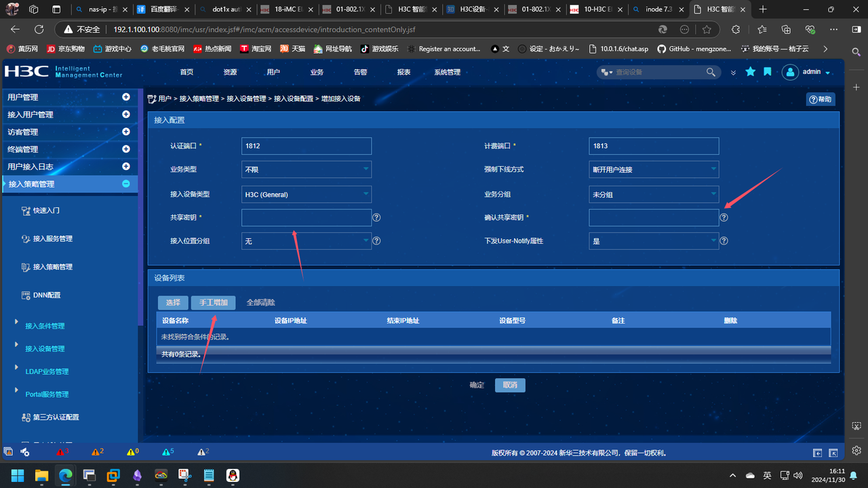The image size is (868, 488).
Task: Expand 终端管理 with its plus icon
Action: tap(125, 149)
